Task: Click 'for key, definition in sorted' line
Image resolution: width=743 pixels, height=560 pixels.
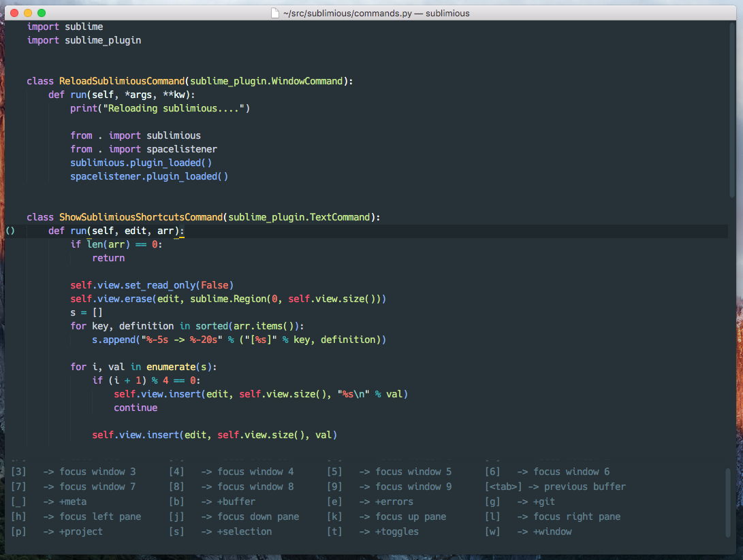Action: [x=187, y=326]
